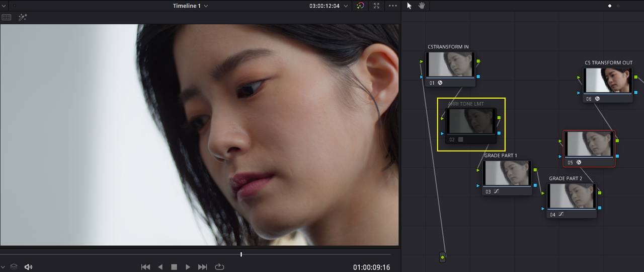Click the CS TRANSFORM OUT node label

(x=609, y=63)
